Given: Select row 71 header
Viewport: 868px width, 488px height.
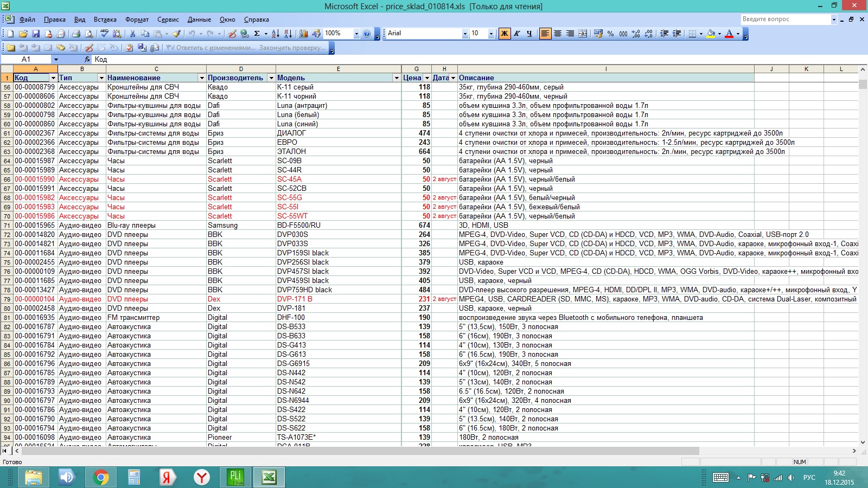Looking at the screenshot, I should [x=7, y=226].
